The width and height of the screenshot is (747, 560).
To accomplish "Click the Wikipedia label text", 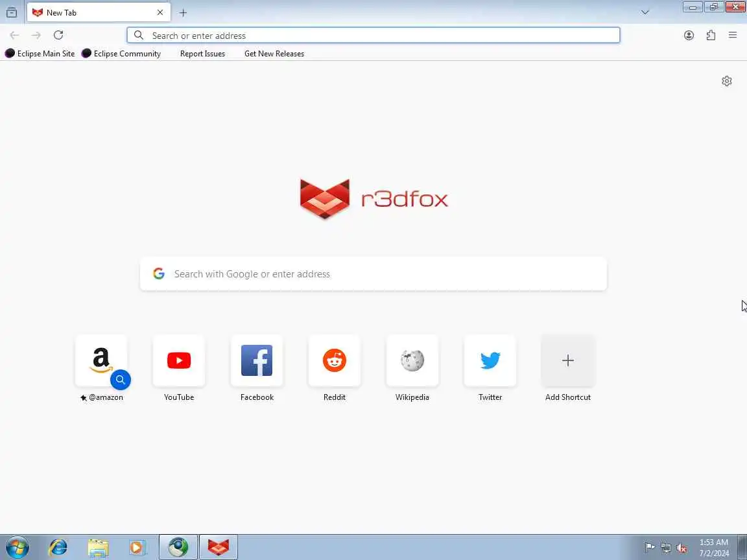I will (x=412, y=397).
